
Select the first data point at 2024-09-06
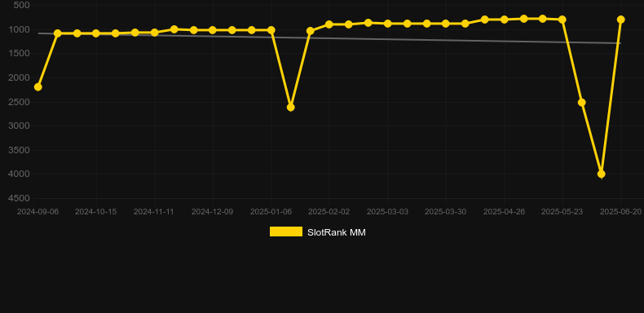37,87
